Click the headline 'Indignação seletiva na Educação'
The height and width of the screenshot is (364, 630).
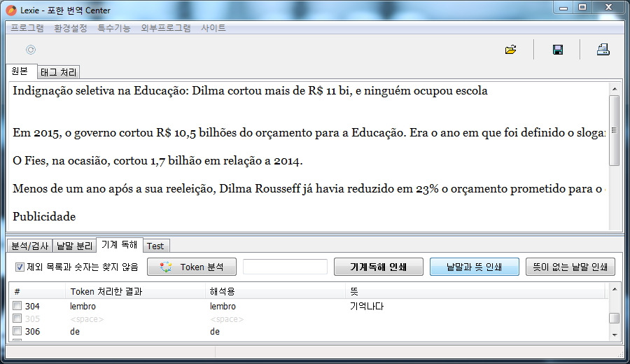tap(100, 91)
